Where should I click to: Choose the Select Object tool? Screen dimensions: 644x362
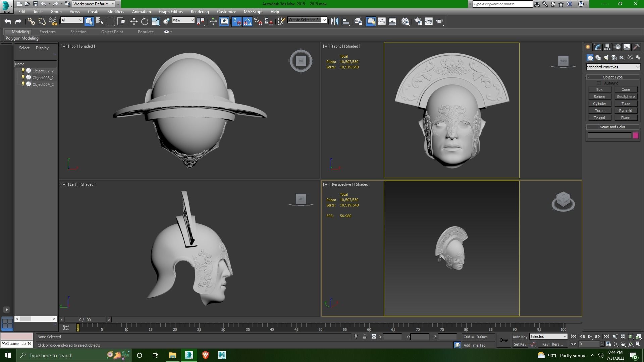pyautogui.click(x=89, y=21)
